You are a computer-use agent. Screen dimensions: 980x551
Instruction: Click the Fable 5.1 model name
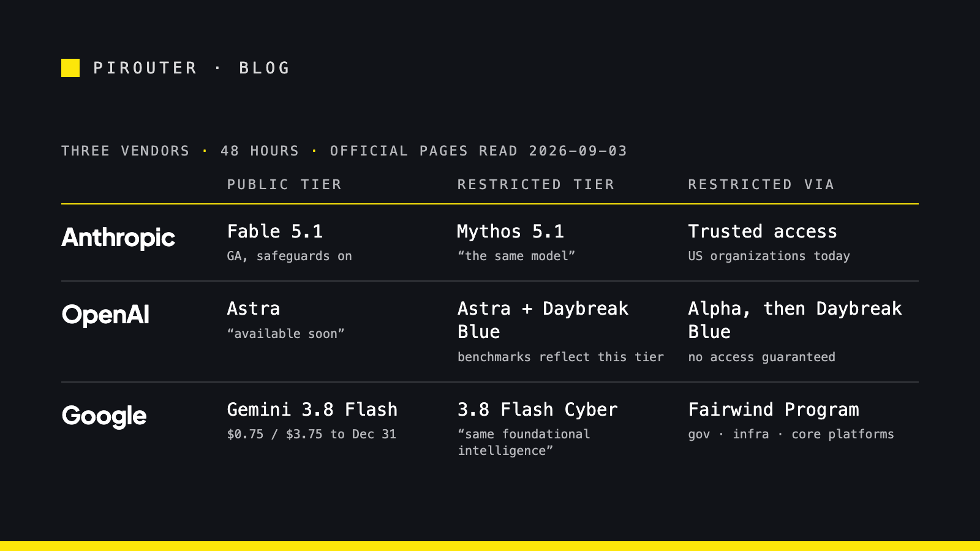point(275,231)
